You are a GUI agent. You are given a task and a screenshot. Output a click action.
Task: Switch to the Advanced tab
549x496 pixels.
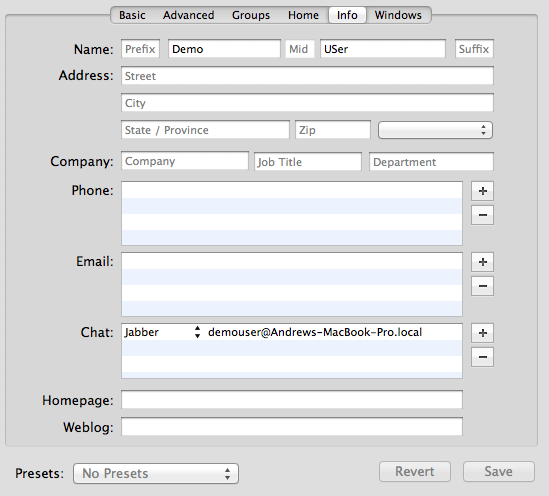tap(188, 15)
